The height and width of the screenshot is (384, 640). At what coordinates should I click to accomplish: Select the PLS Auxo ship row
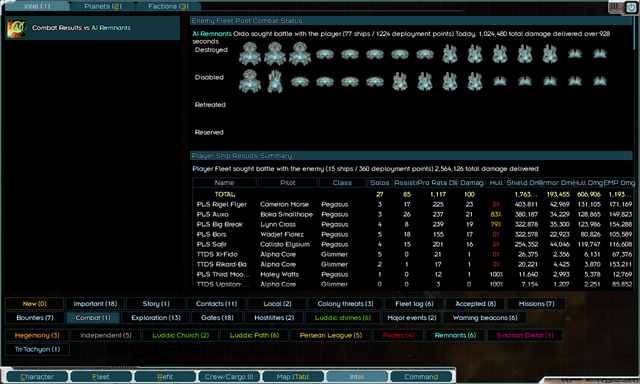click(x=413, y=214)
